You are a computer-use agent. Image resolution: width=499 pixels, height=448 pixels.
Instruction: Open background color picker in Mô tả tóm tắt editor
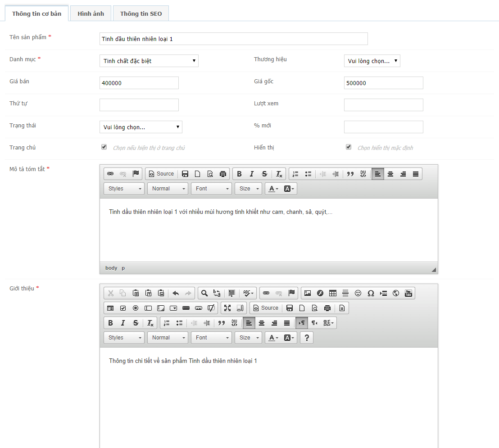(x=289, y=189)
